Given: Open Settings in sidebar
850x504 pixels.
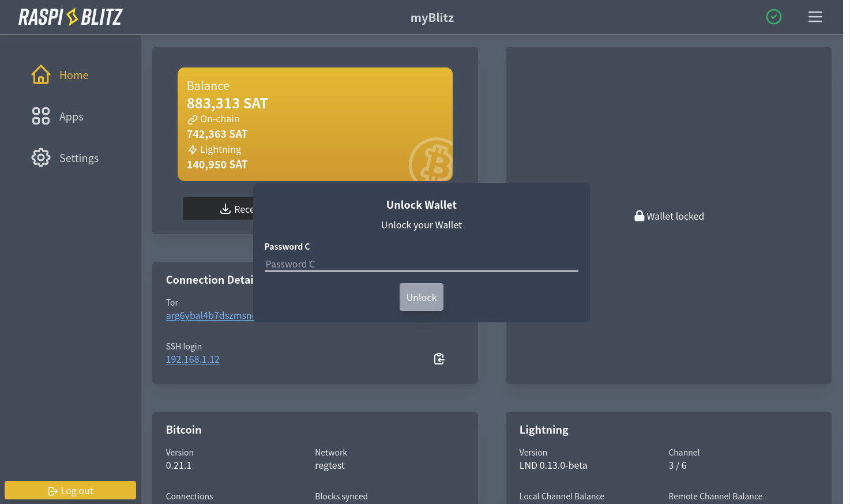Looking at the screenshot, I should (79, 158).
